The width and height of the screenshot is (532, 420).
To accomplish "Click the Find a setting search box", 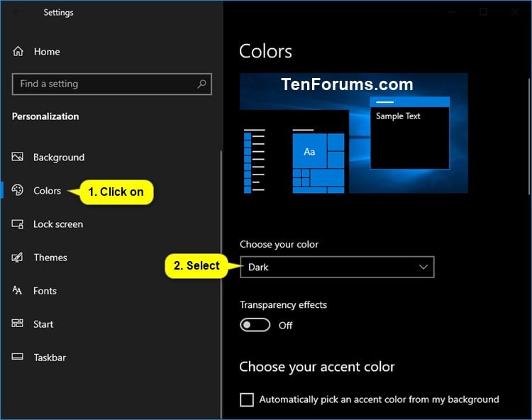I will point(111,84).
